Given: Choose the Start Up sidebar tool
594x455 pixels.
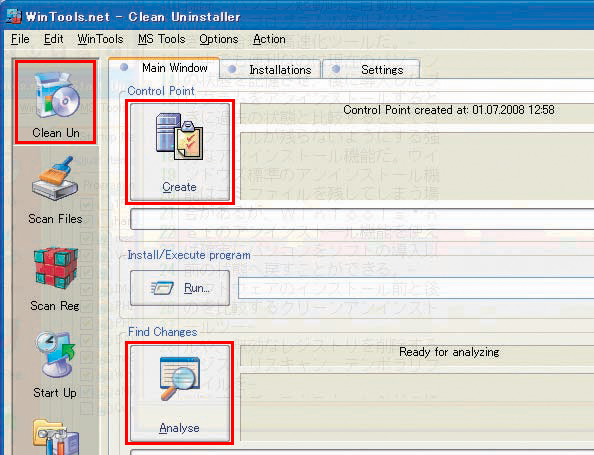Looking at the screenshot, I should [x=55, y=365].
